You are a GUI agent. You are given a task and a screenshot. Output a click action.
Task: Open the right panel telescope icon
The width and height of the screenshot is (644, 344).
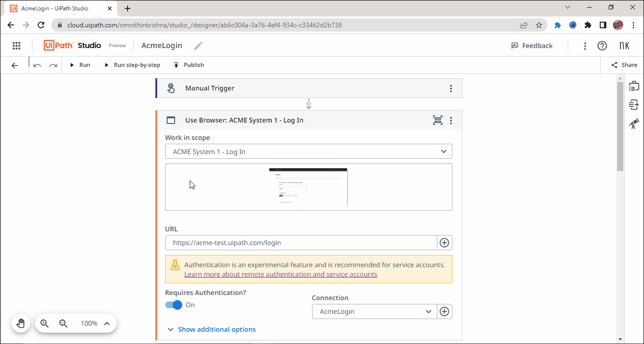634,124
